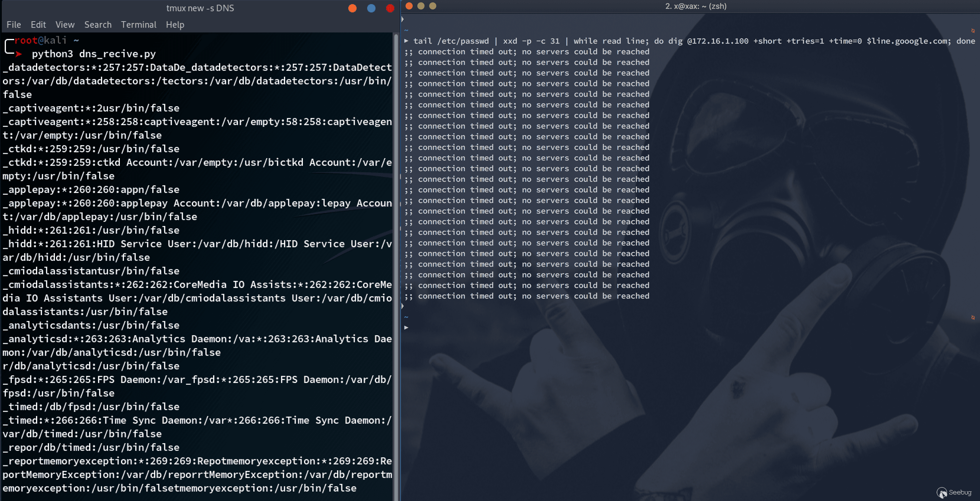Open the Search menu
This screenshot has height=501, width=980.
98,24
